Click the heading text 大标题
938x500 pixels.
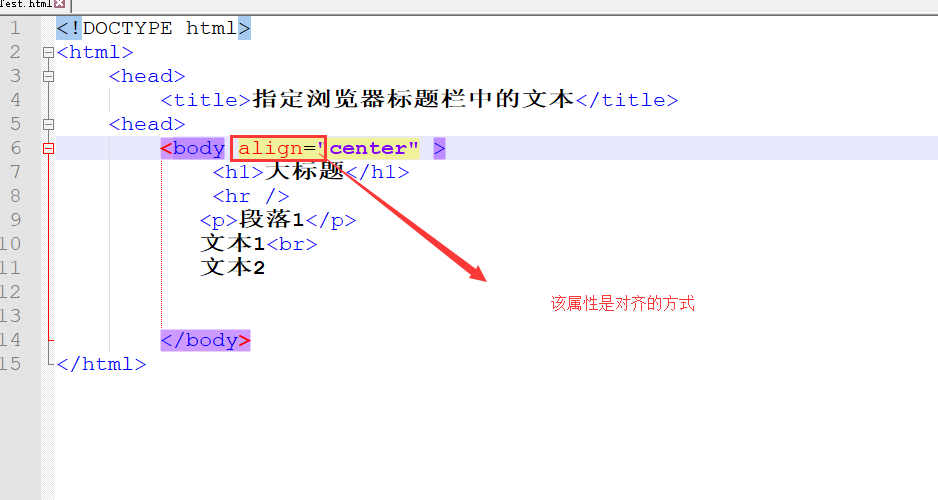pos(305,171)
